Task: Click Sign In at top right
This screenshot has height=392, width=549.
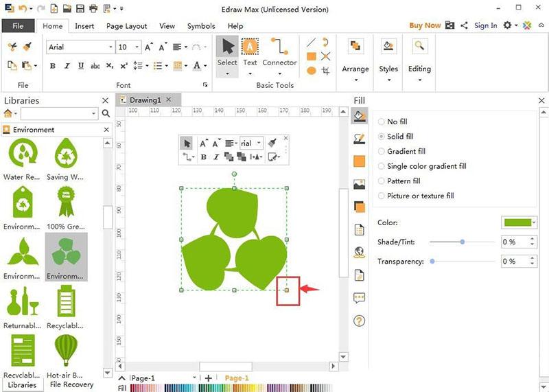Action: click(485, 25)
